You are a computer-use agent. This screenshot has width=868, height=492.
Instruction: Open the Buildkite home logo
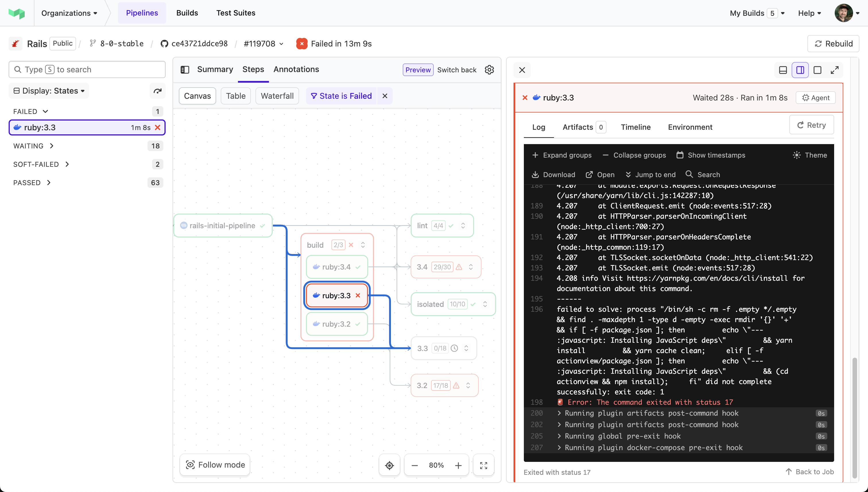pos(17,13)
